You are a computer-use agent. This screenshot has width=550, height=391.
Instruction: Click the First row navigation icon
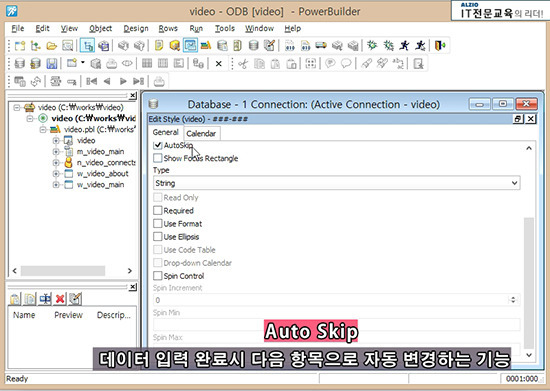[x=92, y=81]
